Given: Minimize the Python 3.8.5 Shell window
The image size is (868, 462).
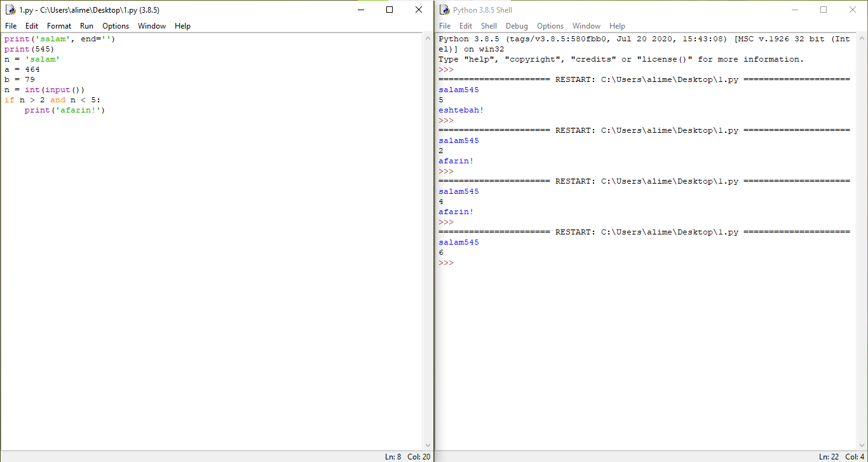Looking at the screenshot, I should pos(794,10).
